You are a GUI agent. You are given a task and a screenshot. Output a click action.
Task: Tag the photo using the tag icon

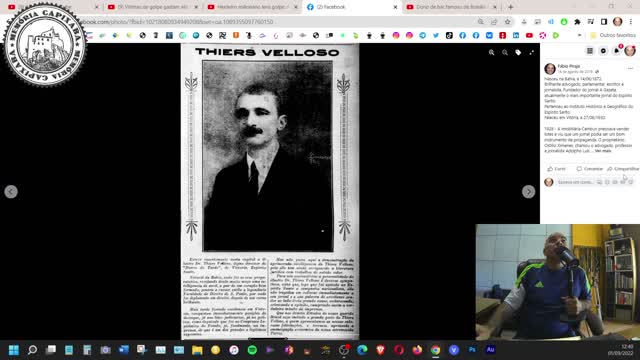518,53
